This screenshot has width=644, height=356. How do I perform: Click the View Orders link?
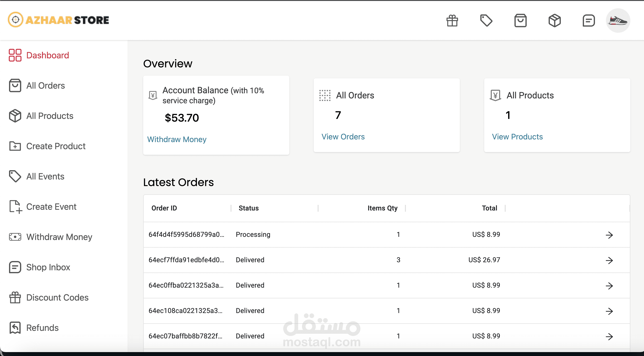click(343, 136)
